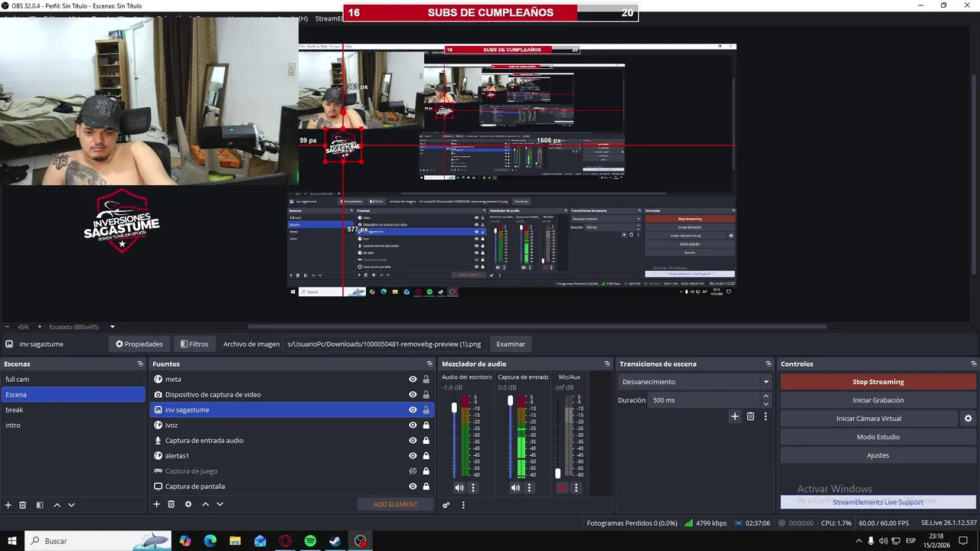Delete selected source with Fuentes trash icon
The width and height of the screenshot is (980, 551).
point(171,504)
